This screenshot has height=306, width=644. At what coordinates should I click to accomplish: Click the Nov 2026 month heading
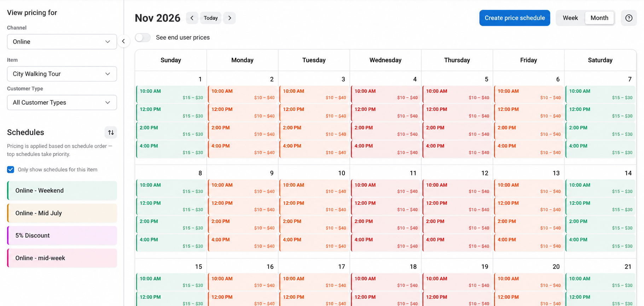(157, 18)
